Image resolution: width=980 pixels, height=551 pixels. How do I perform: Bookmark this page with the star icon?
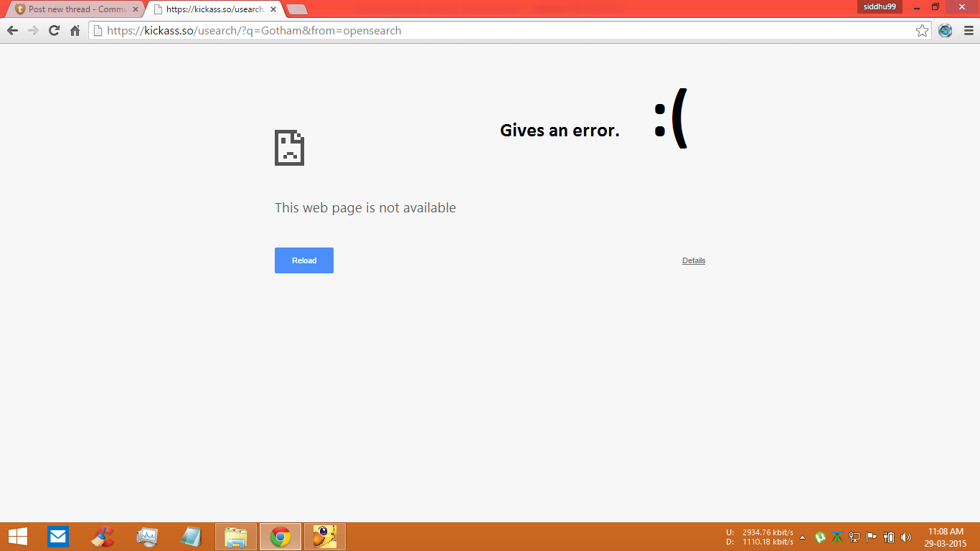pos(922,31)
